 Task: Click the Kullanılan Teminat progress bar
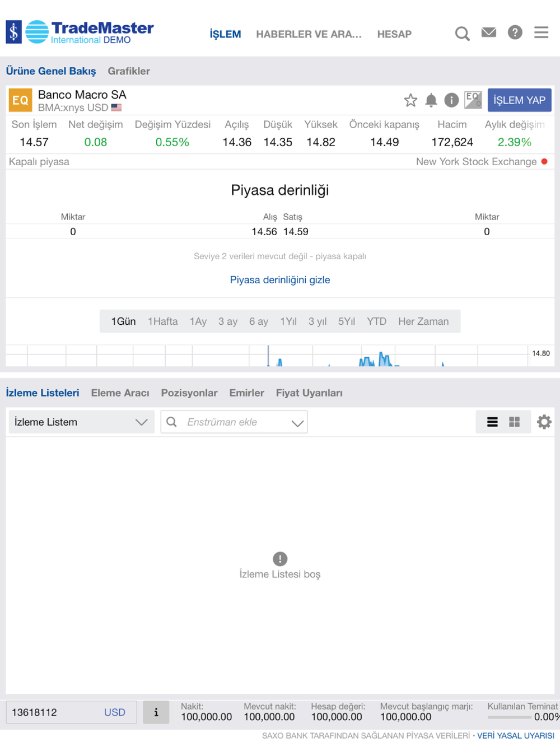click(510, 717)
